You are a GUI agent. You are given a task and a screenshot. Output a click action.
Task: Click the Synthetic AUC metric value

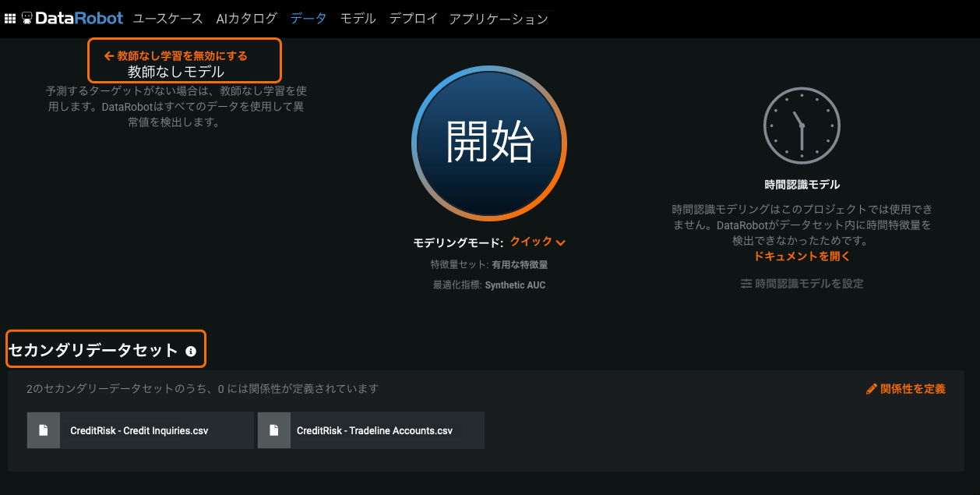[x=515, y=285]
